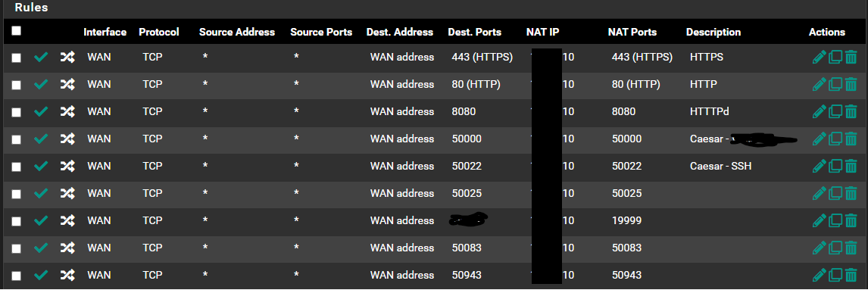Click the shuffle icon on the 50083 rule
Image resolution: width=868 pixels, height=290 pixels.
coord(67,248)
